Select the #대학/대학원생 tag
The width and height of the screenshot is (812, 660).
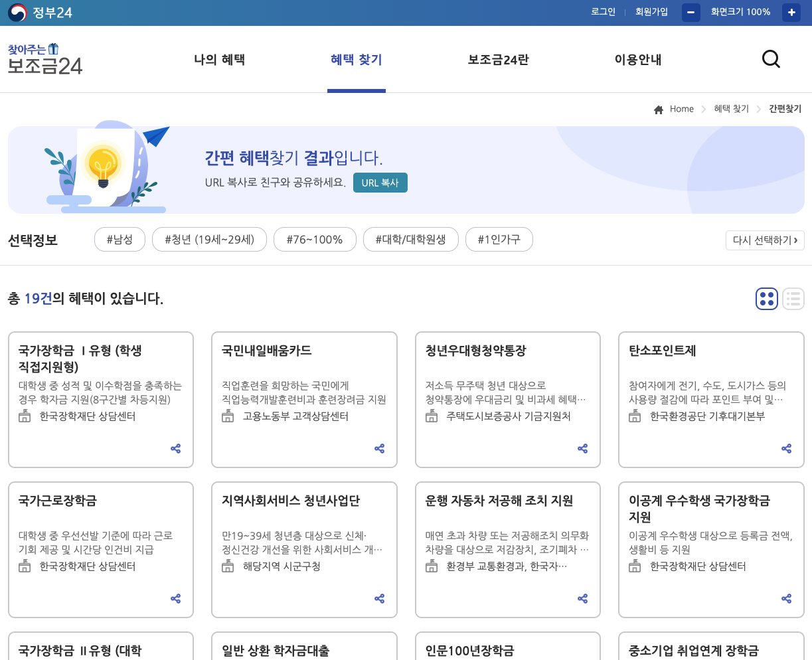point(411,240)
